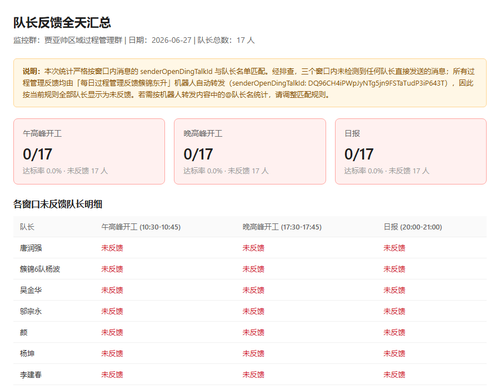Select the captain name 李建春

[31, 375]
